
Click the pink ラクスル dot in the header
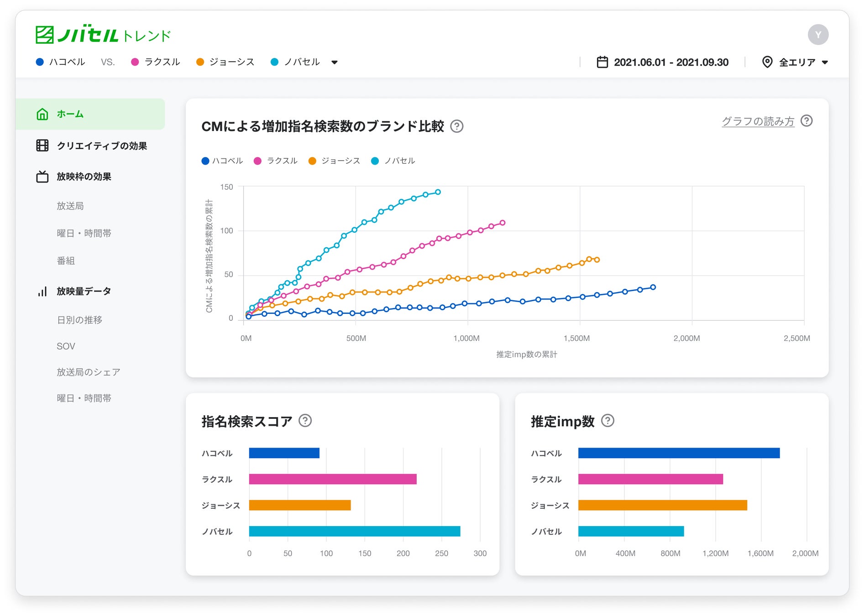135,62
